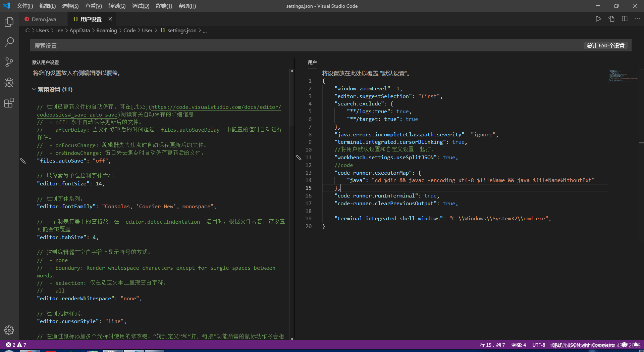This screenshot has height=352, width=644.
Task: Click the 用户 section header
Action: (x=312, y=62)
